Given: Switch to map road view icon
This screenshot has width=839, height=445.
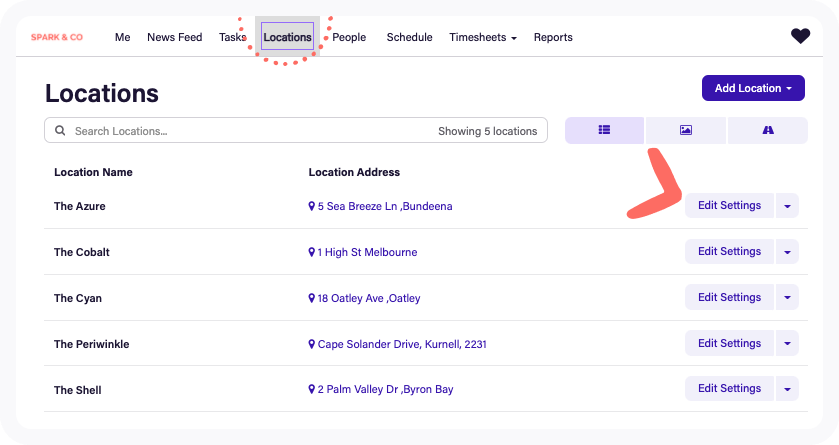Looking at the screenshot, I should pyautogui.click(x=768, y=130).
